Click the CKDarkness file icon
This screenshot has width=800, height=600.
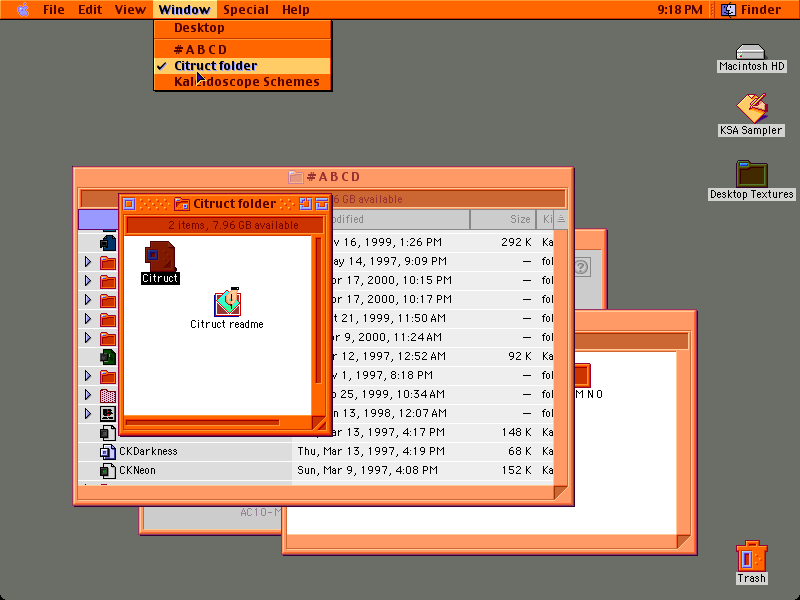click(107, 452)
